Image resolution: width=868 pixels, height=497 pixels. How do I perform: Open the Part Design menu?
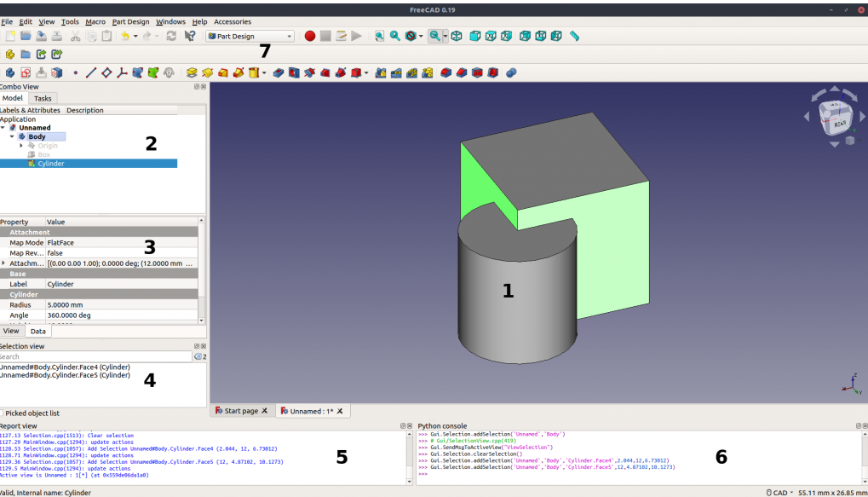[x=130, y=21]
